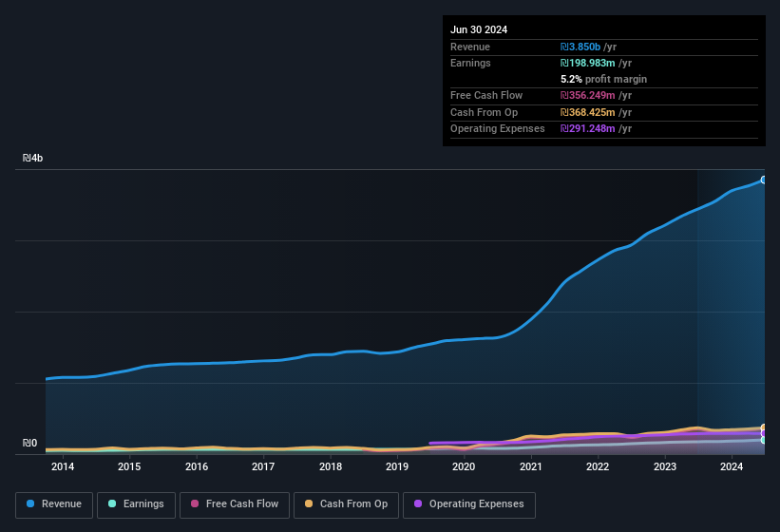Click the ₪3.850b revenue value
Screen dimensions: 780x532
580,47
